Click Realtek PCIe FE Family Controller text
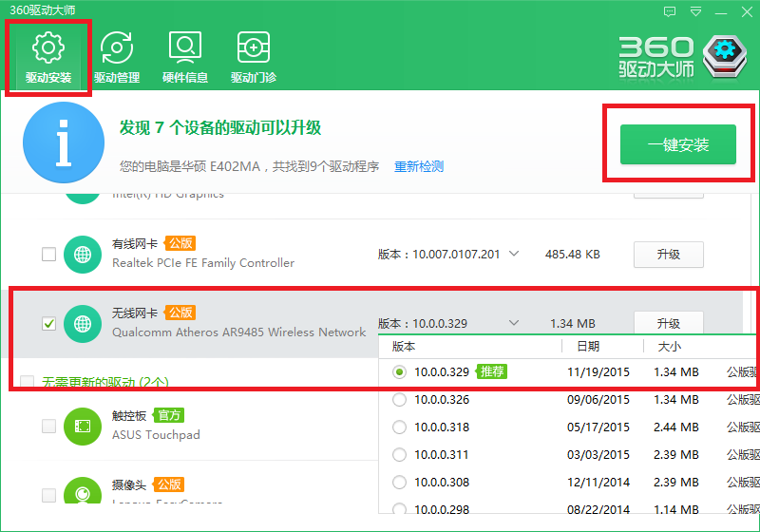The width and height of the screenshot is (760, 532). point(203,263)
